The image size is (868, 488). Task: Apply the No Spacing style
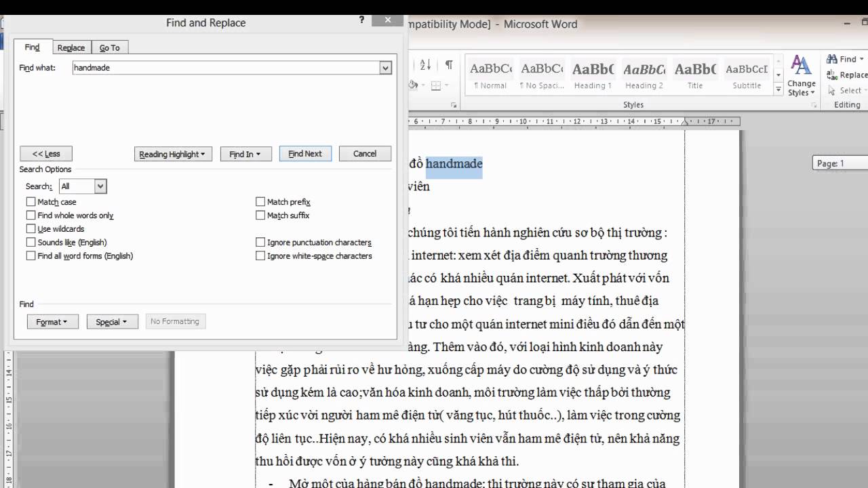coord(541,75)
